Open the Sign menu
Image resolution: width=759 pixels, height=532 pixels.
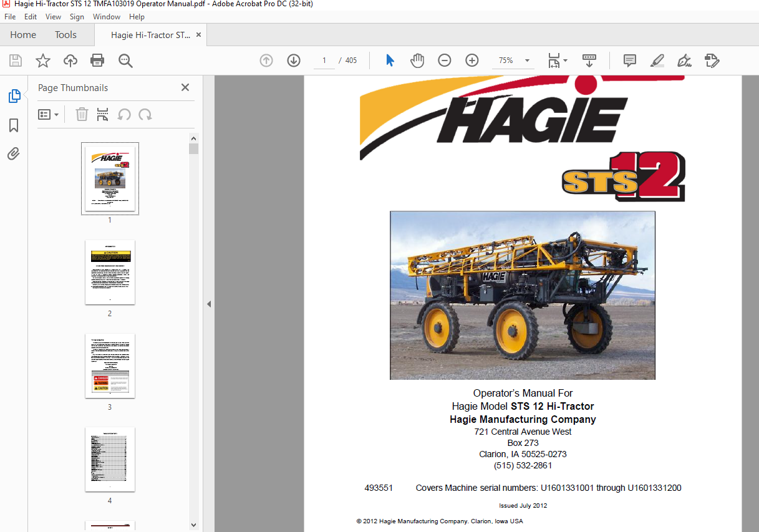[77, 17]
